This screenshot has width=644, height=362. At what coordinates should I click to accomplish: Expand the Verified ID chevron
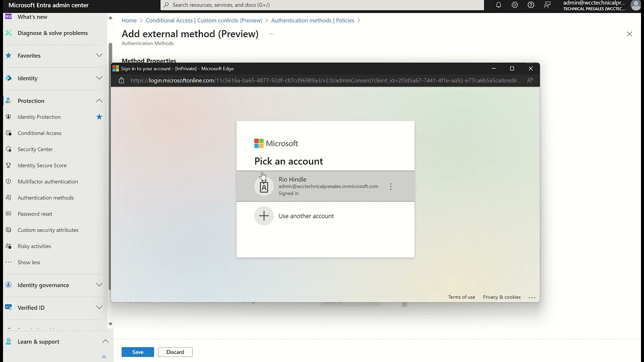pos(99,308)
